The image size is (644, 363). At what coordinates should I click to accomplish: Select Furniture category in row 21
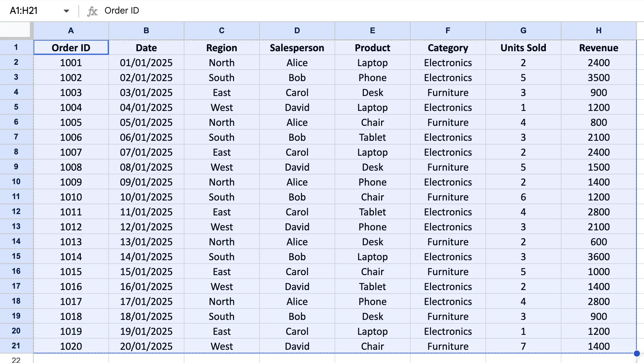coord(447,346)
